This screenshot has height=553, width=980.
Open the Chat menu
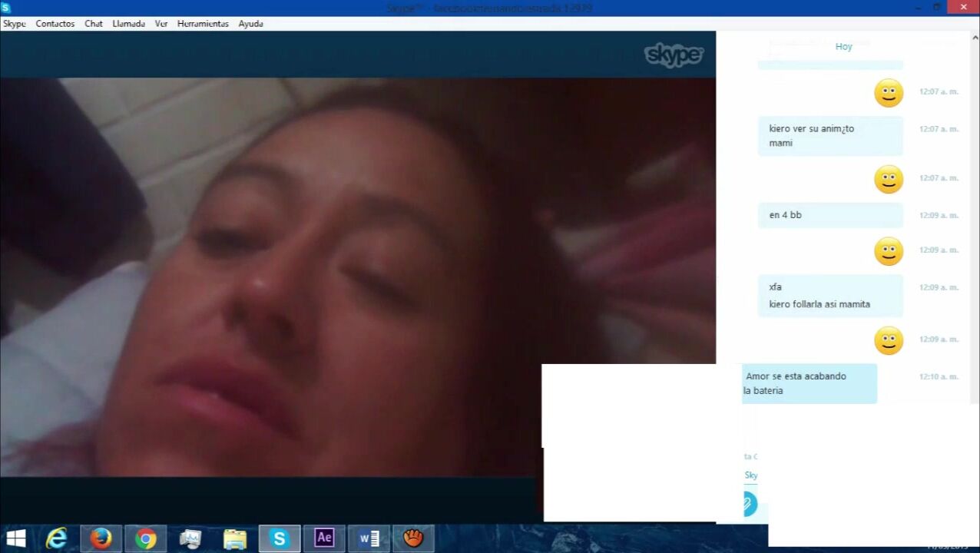(94, 24)
